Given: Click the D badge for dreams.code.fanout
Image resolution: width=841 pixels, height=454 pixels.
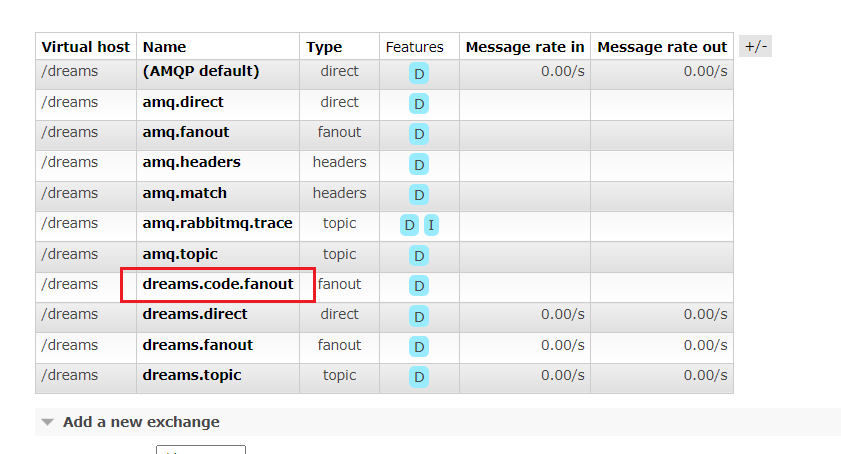Looking at the screenshot, I should (x=419, y=286).
